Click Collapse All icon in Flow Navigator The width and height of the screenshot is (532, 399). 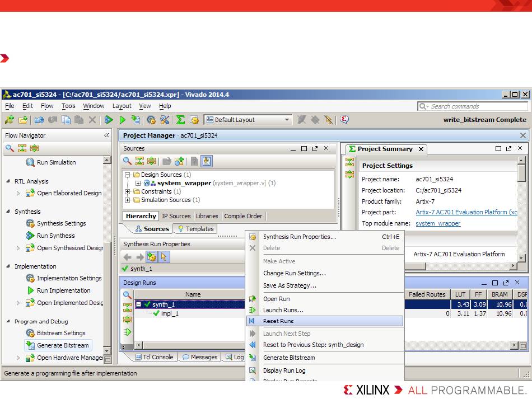click(22, 148)
